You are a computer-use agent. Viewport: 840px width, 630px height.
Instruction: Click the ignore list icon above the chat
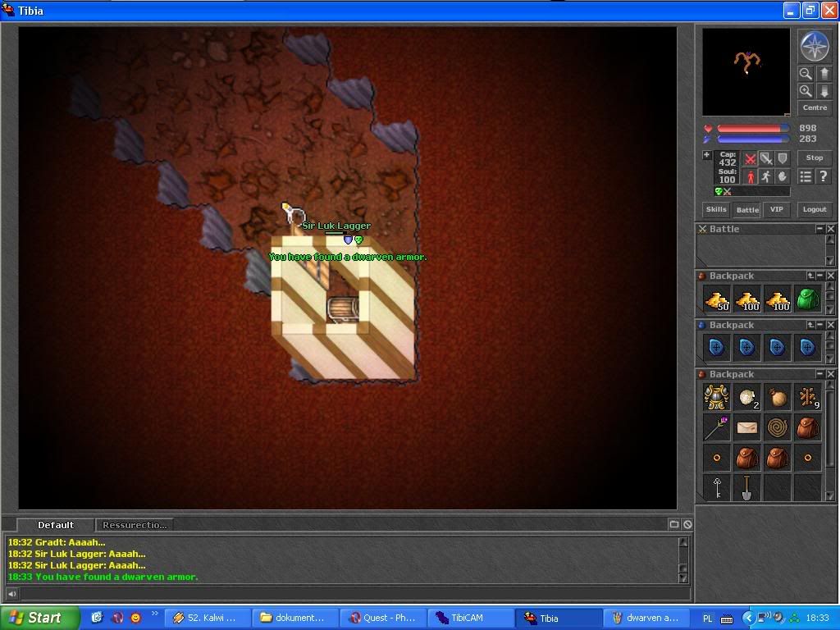click(687, 524)
